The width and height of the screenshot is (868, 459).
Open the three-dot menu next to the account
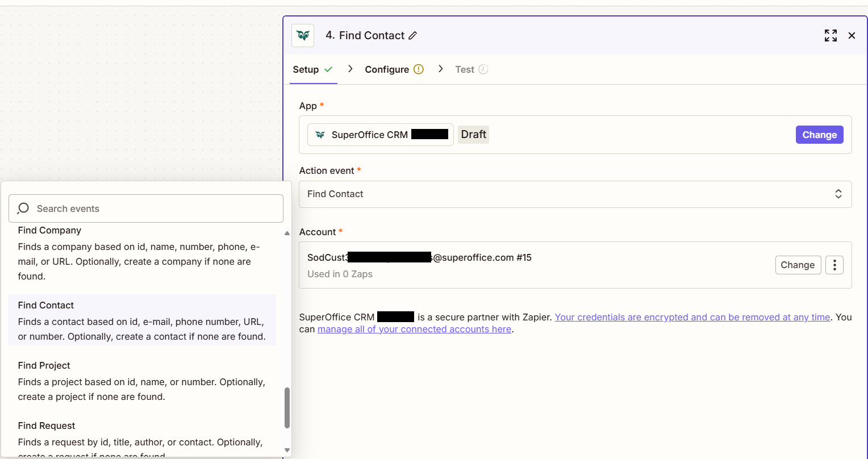coord(834,265)
